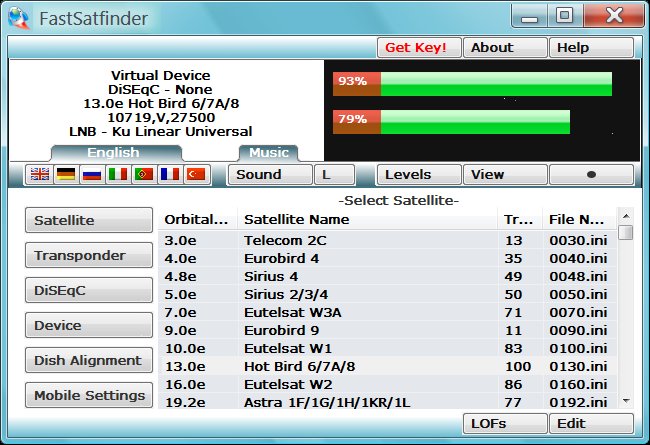The image size is (650, 445).
Task: Select the Sirius 4 row
Action: pos(388,277)
